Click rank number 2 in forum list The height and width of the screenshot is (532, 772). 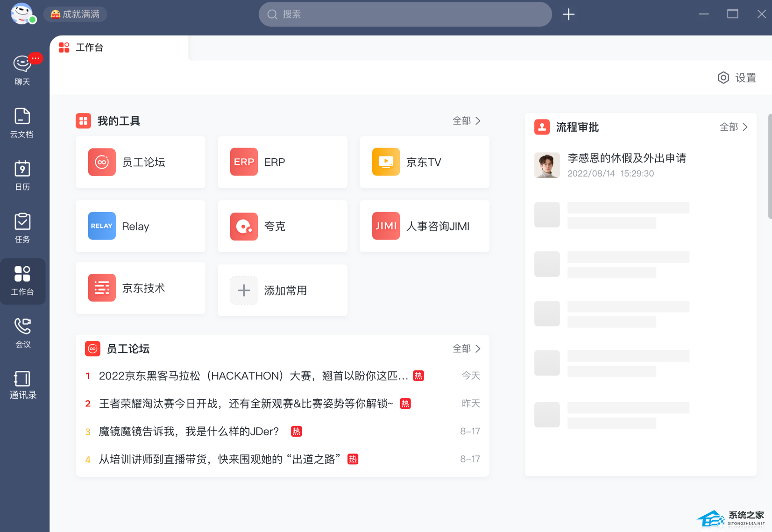pyautogui.click(x=88, y=404)
